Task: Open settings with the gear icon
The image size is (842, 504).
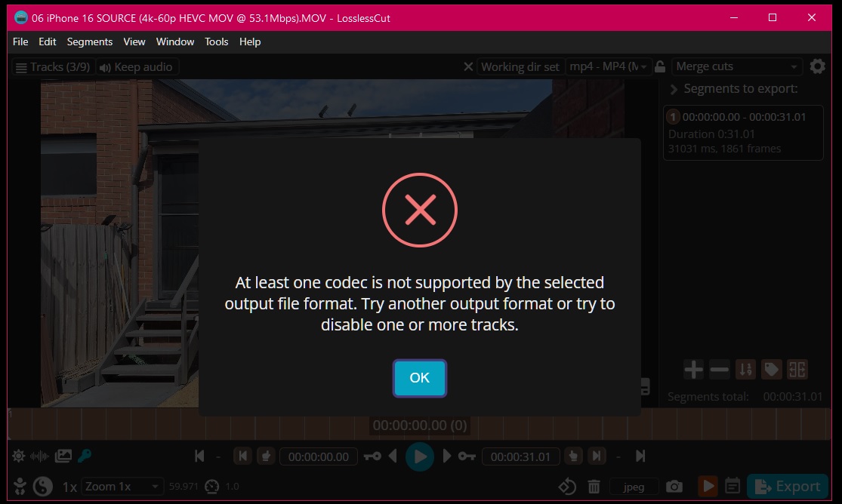Action: (817, 66)
